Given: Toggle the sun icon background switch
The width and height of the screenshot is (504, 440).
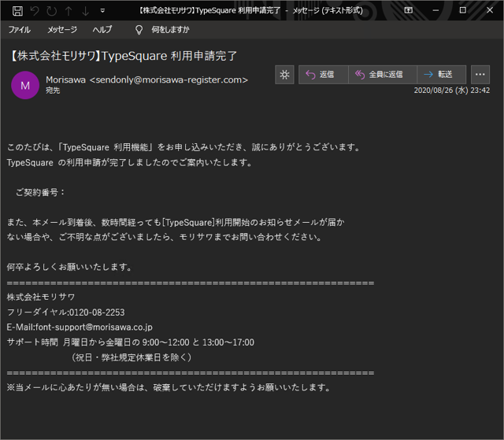Looking at the screenshot, I should click(x=284, y=75).
